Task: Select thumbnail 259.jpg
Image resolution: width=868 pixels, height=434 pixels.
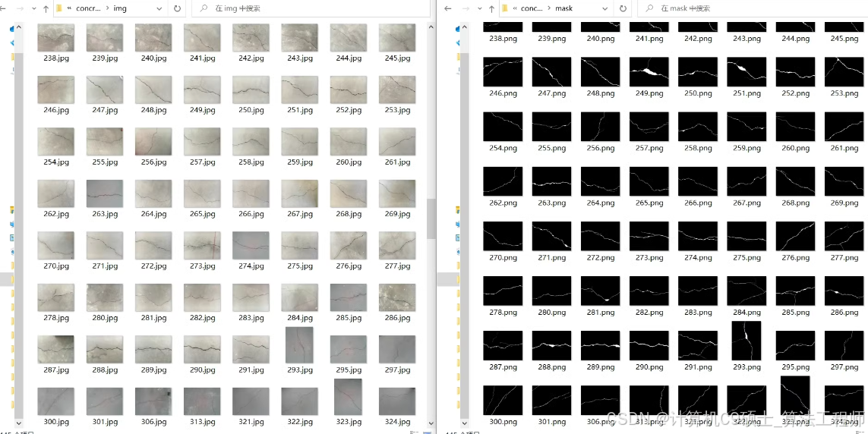Action: click(299, 142)
